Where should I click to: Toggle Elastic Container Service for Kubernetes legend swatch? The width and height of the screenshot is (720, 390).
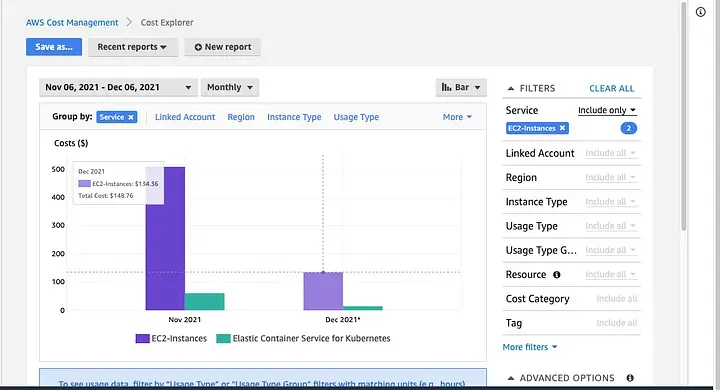pos(223,339)
